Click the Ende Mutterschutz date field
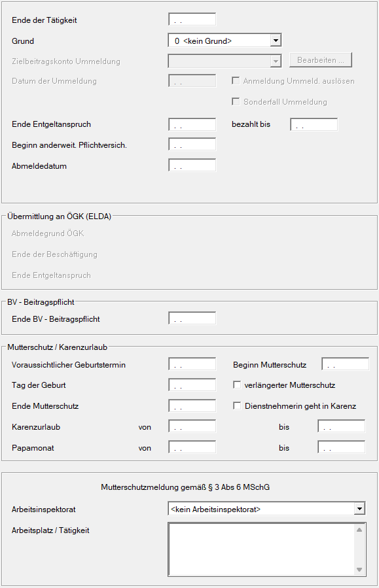 192,406
